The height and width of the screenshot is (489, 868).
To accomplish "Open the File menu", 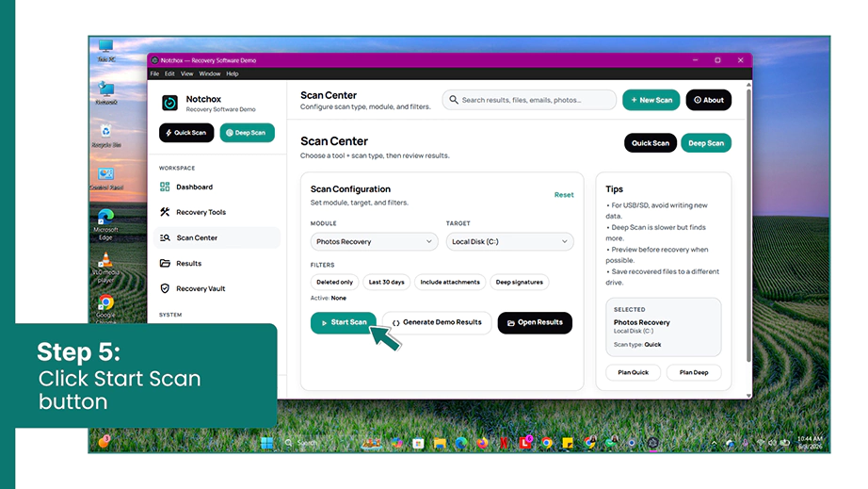I will click(154, 73).
